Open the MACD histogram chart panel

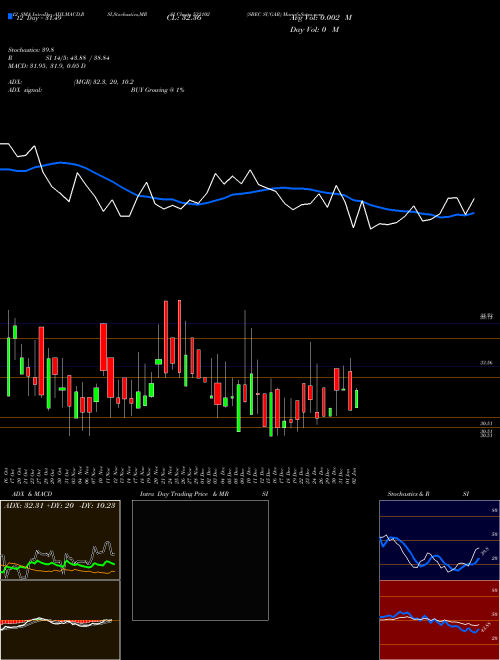tap(60, 620)
